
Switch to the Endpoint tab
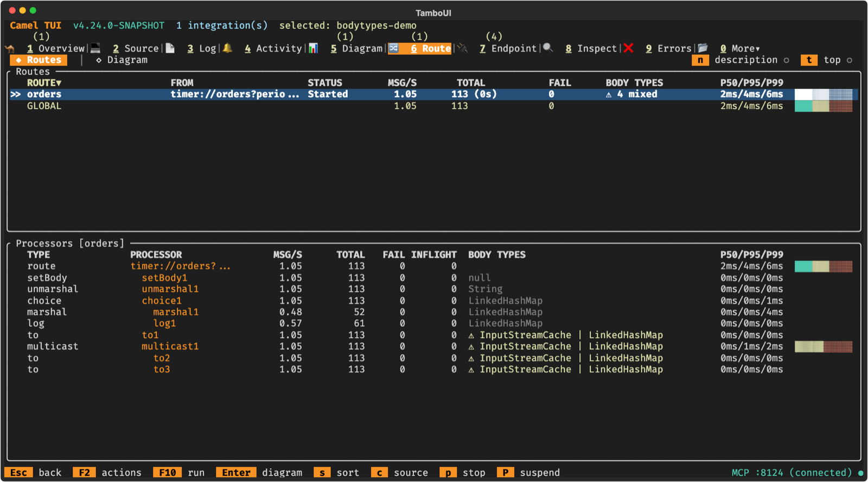tap(508, 48)
